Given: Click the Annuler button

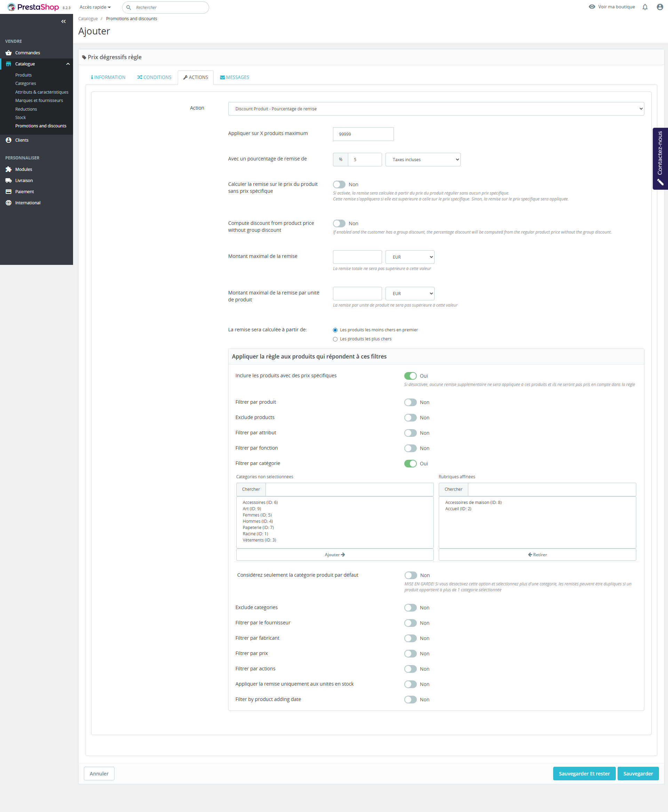Looking at the screenshot, I should (99, 773).
